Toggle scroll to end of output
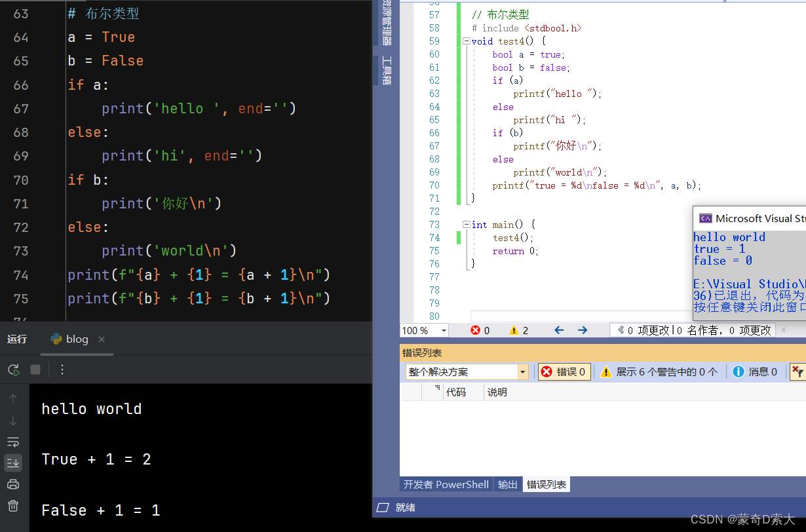 pyautogui.click(x=13, y=463)
